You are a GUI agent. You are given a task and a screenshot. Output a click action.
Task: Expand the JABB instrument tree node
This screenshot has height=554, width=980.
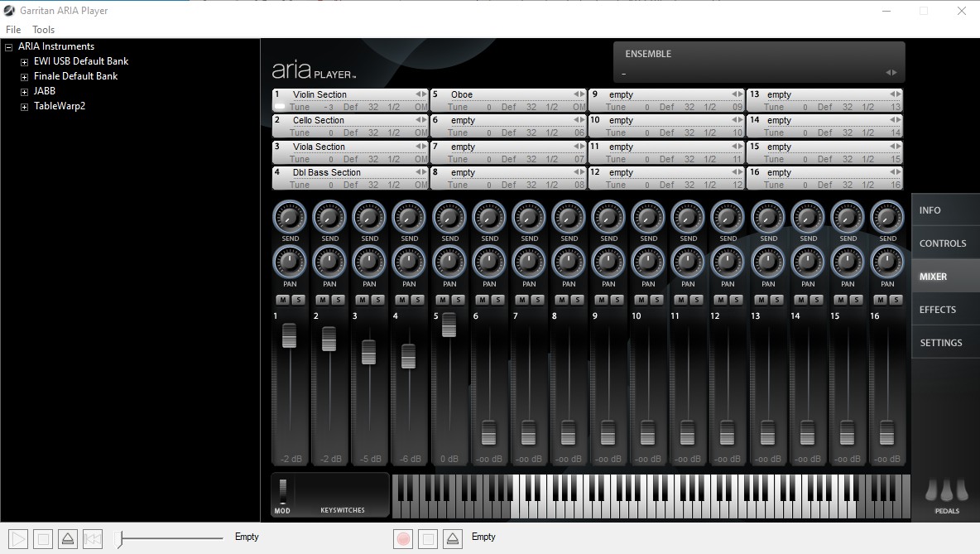click(25, 92)
